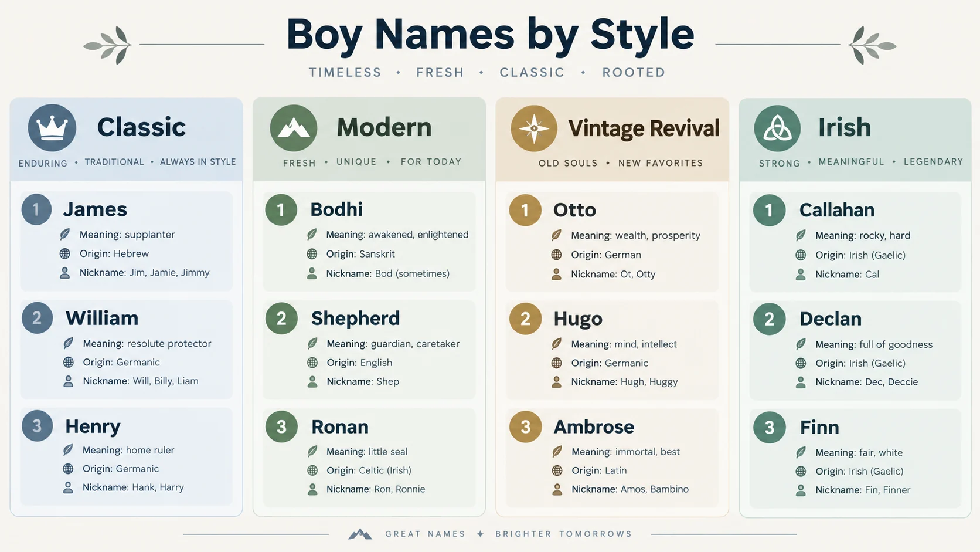This screenshot has height=552, width=980.
Task: Click the feather icon beside Meaning: awakened, enlightened
Action: pos(312,235)
